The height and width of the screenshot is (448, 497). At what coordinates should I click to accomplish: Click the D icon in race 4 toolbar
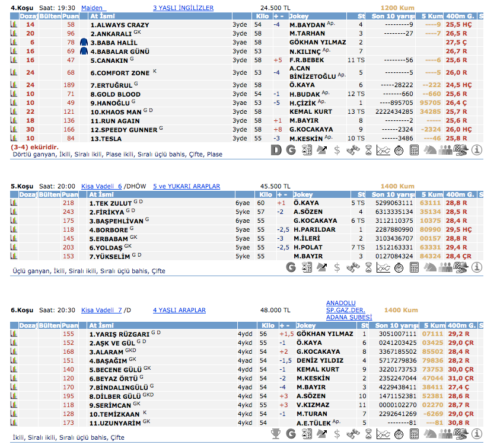tap(276, 151)
